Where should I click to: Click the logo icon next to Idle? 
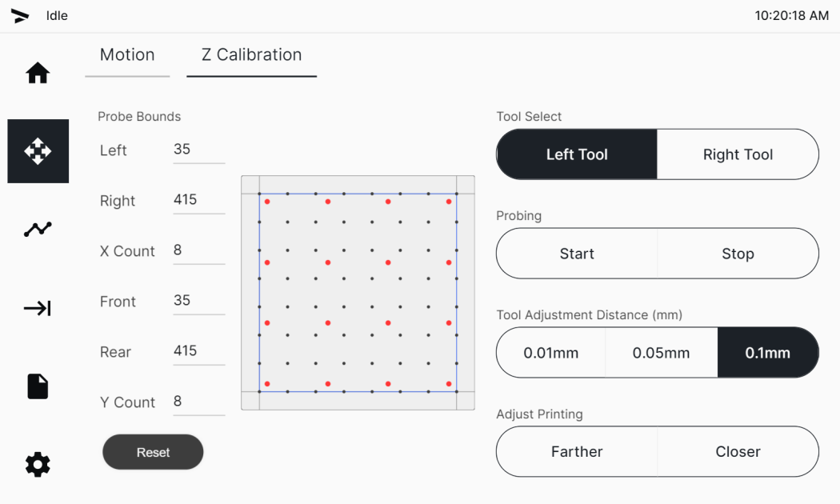click(20, 16)
